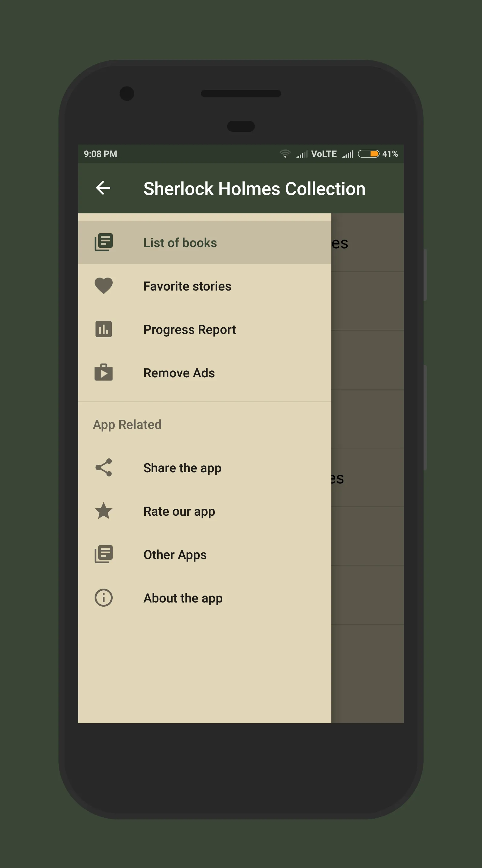Tap the VoLTE indicator in the status bar
The image size is (482, 868).
point(324,154)
